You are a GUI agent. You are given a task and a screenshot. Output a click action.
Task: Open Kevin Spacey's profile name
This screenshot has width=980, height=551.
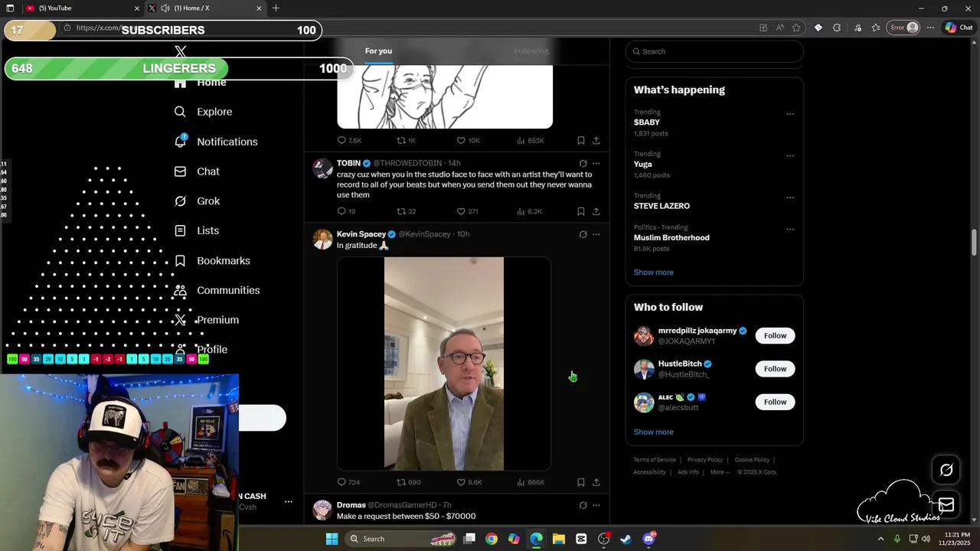361,234
